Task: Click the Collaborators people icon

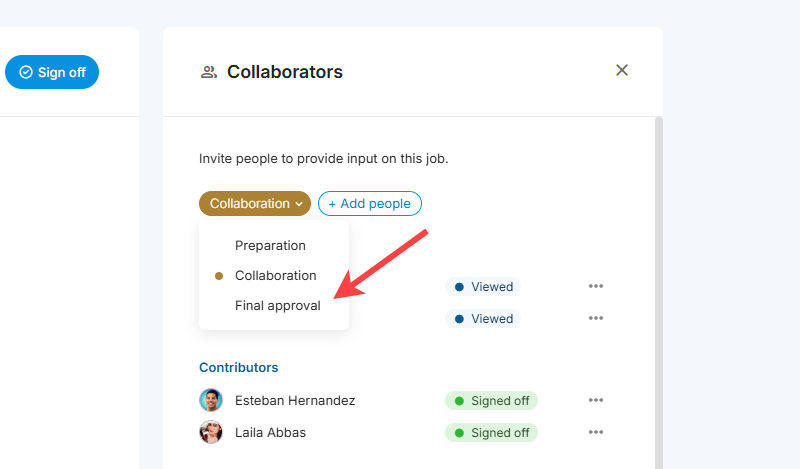Action: click(x=208, y=72)
